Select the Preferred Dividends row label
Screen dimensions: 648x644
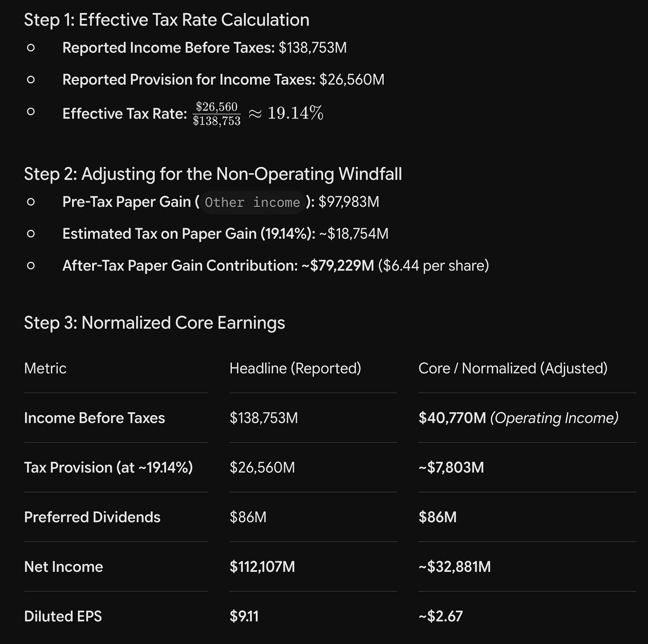tap(92, 517)
